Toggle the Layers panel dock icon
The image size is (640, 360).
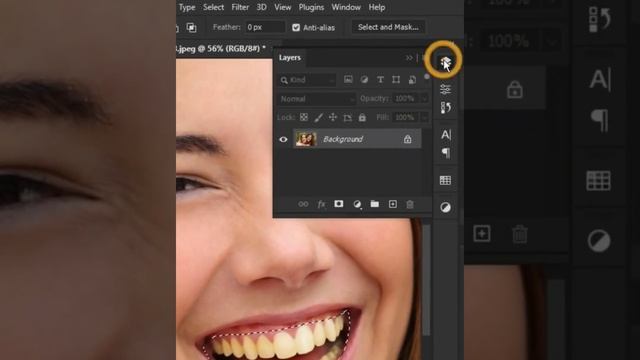[x=445, y=62]
